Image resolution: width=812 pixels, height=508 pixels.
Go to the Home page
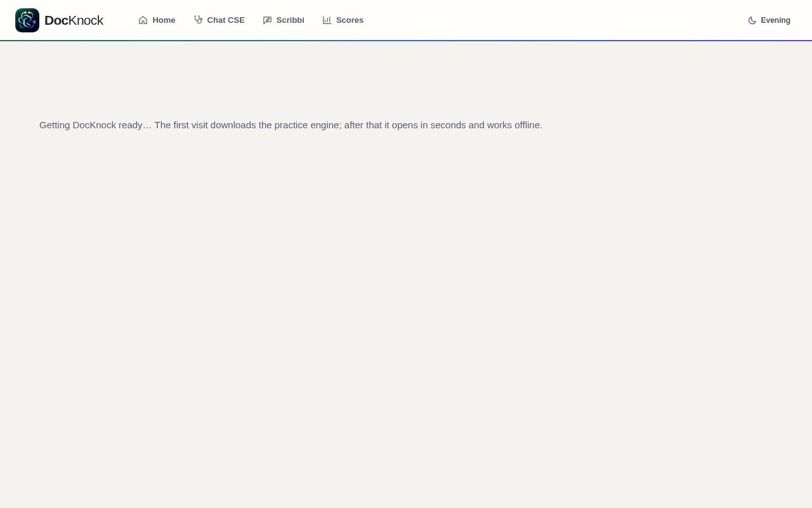[157, 20]
